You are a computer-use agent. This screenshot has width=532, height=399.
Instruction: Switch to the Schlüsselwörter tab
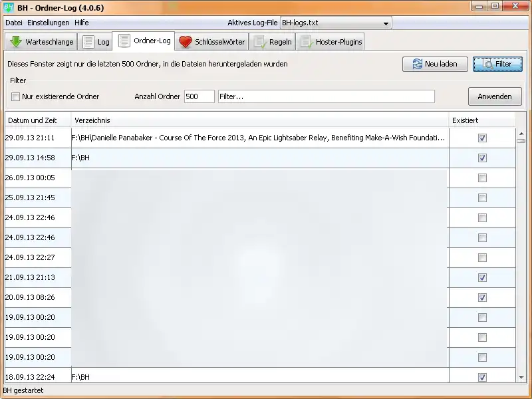click(211, 42)
